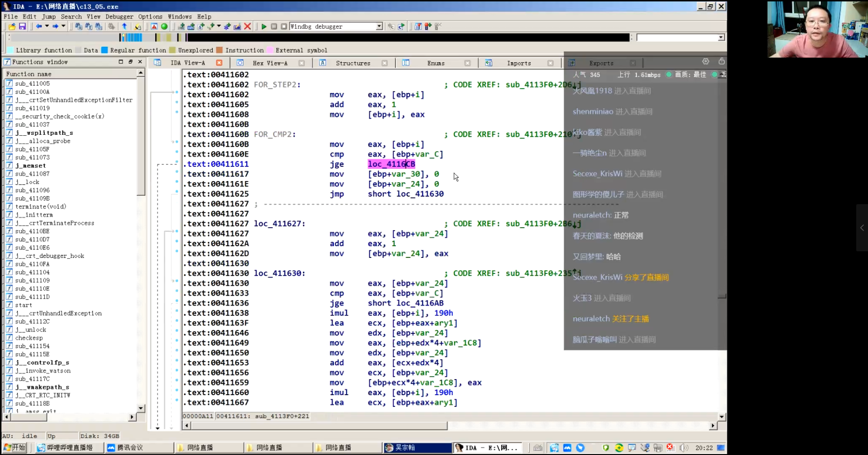Expand side panel chevron at right edge
The width and height of the screenshot is (868, 455).
click(862, 228)
